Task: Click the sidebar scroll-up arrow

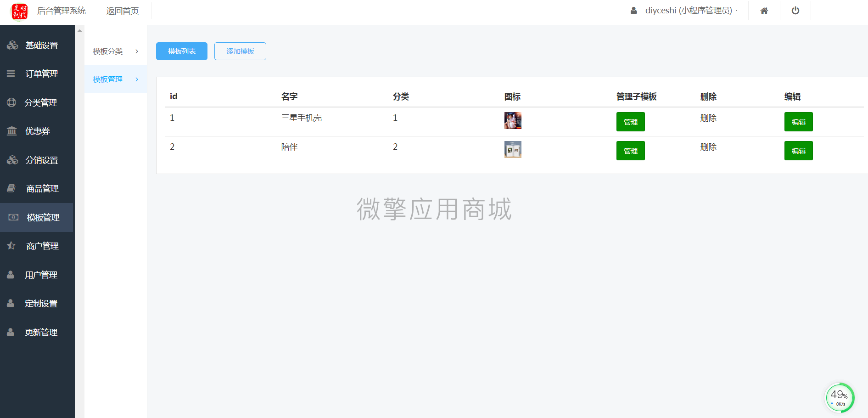Action: click(x=79, y=31)
